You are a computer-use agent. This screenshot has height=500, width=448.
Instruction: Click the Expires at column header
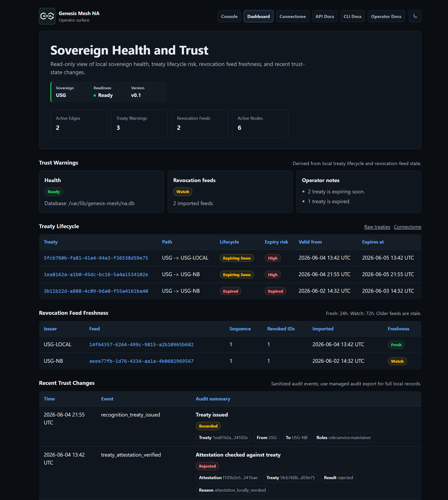click(373, 242)
